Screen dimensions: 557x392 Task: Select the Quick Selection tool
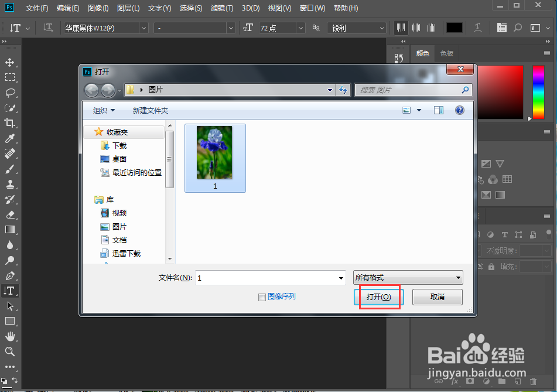tap(9, 108)
